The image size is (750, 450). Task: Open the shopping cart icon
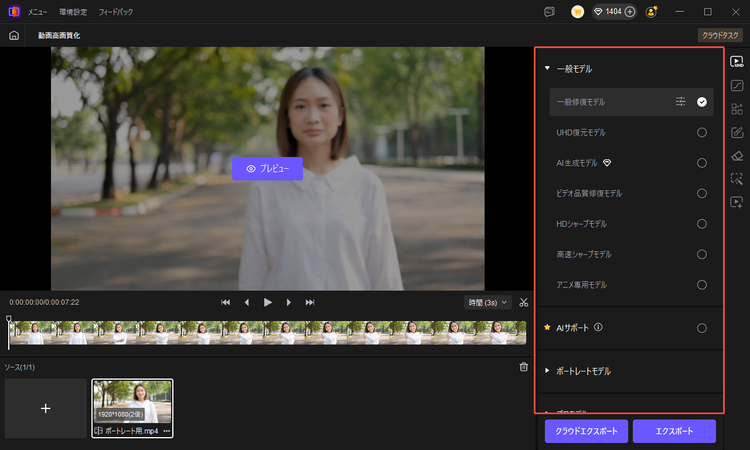[x=577, y=12]
